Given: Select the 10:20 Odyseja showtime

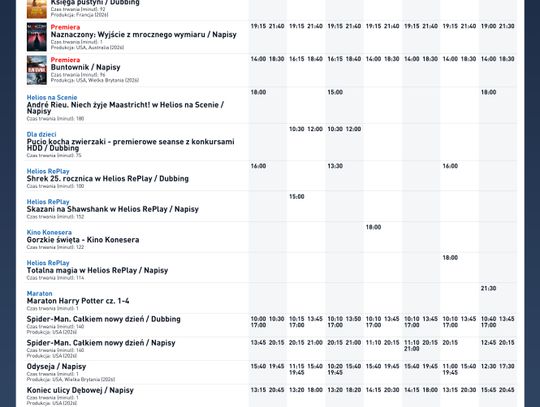Looking at the screenshot, I should [335, 367].
